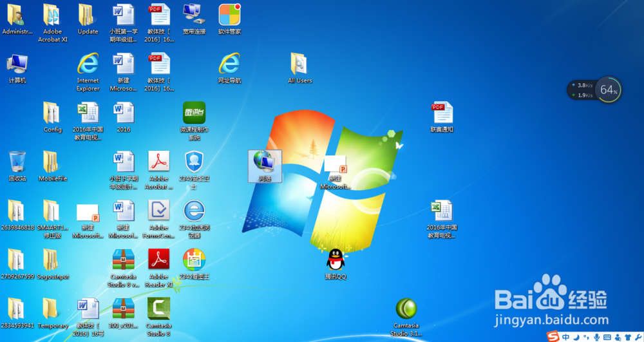Select Excel file below 联赛通知 PDF

pos(442,219)
